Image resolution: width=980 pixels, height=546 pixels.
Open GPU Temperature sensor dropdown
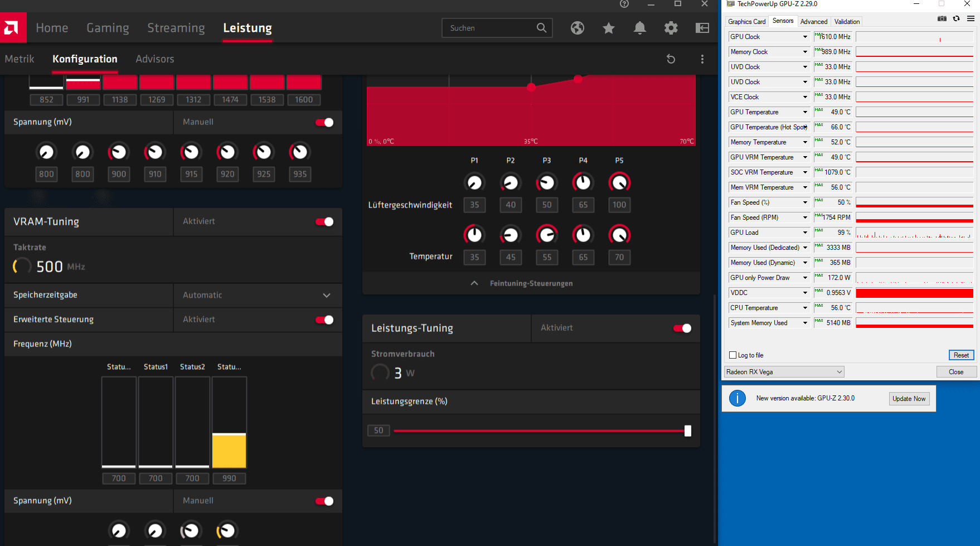click(805, 112)
